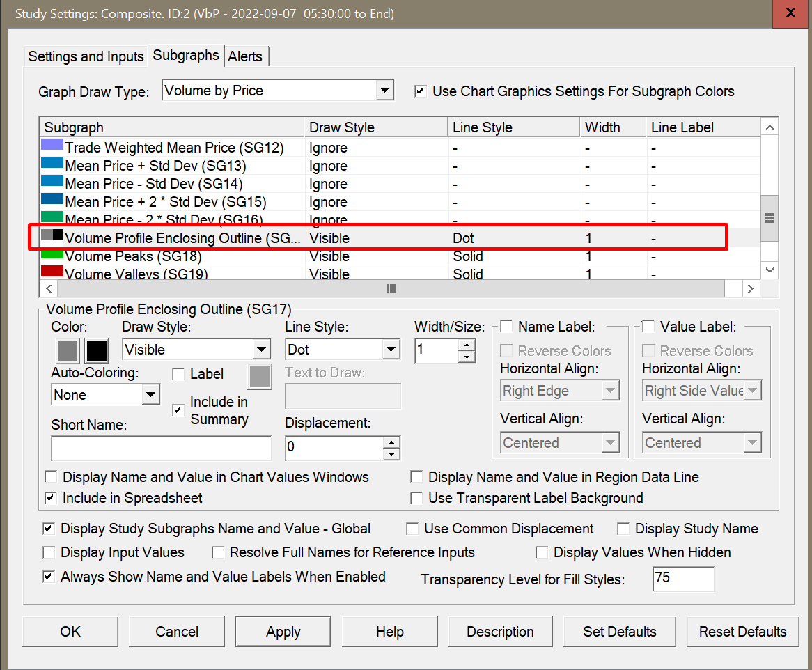
Task: Open the Alerts tab
Action: tap(245, 56)
